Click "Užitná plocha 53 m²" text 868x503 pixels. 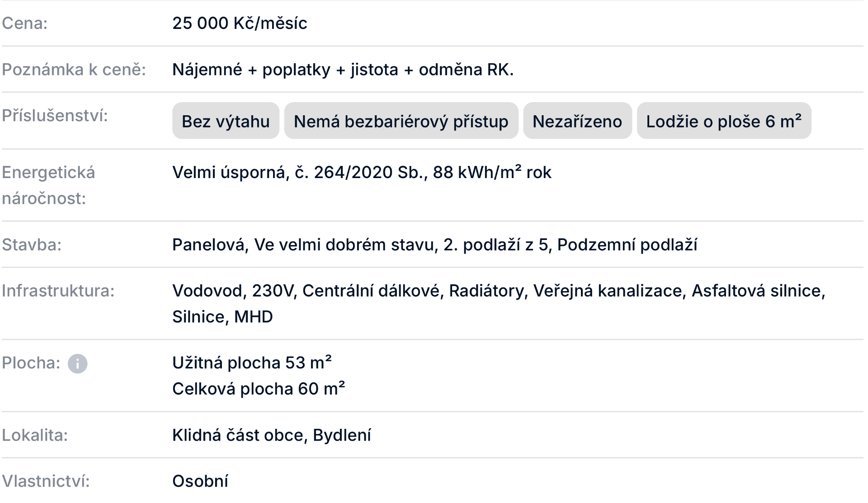pyautogui.click(x=252, y=363)
